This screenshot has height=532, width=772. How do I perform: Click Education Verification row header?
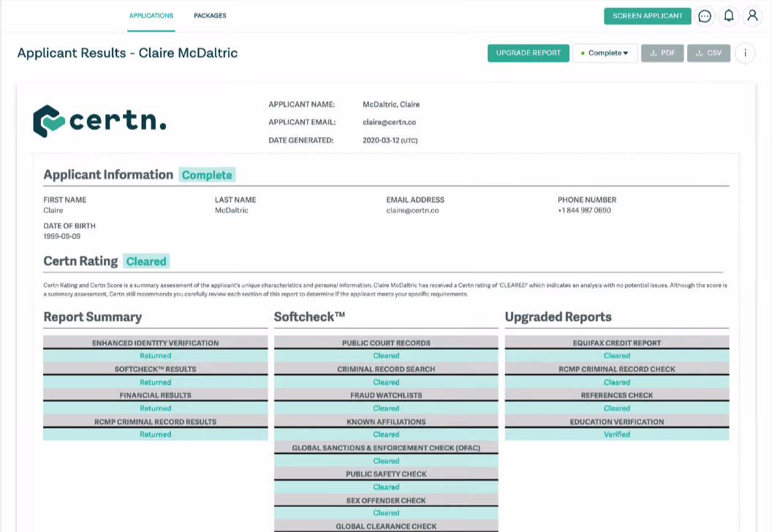tap(617, 422)
